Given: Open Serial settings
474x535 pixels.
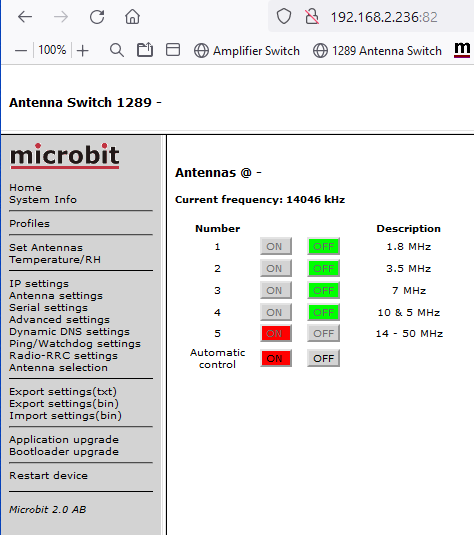Looking at the screenshot, I should tap(48, 307).
